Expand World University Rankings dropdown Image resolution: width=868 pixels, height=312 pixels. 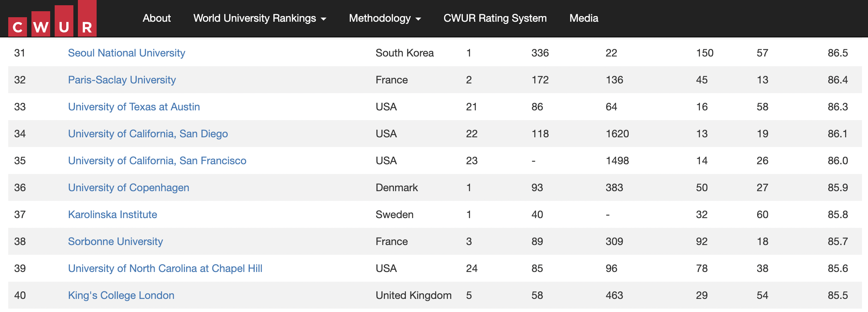(260, 18)
